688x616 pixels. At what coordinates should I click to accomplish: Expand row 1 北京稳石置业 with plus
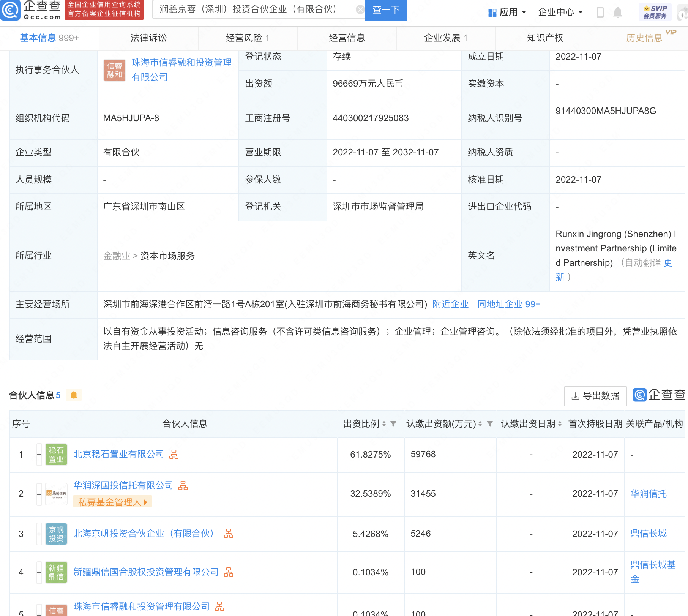coord(39,455)
